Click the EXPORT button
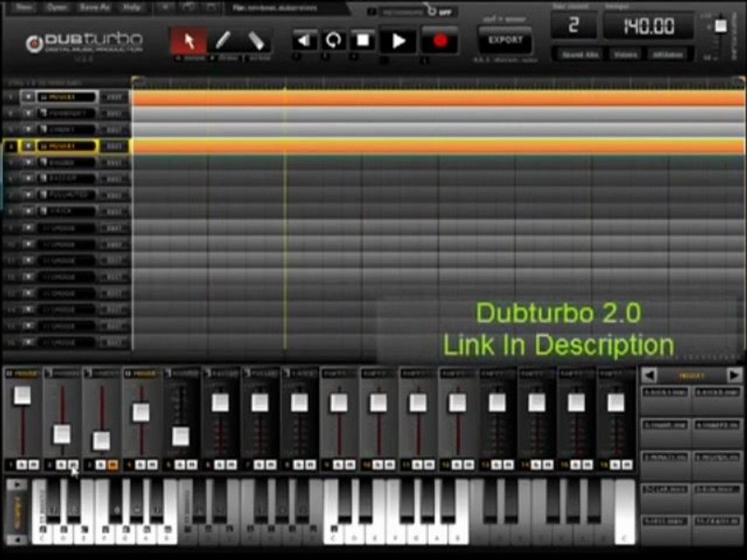The width and height of the screenshot is (747, 560). [505, 40]
